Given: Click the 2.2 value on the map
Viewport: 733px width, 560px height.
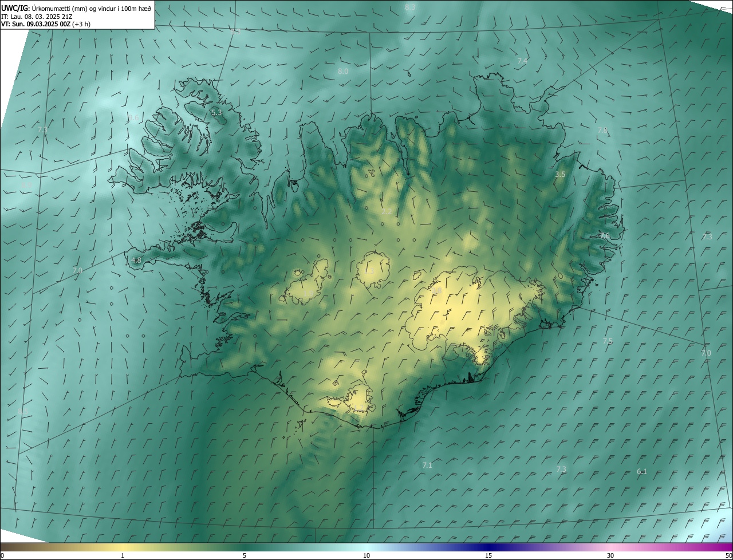Looking at the screenshot, I should (387, 212).
